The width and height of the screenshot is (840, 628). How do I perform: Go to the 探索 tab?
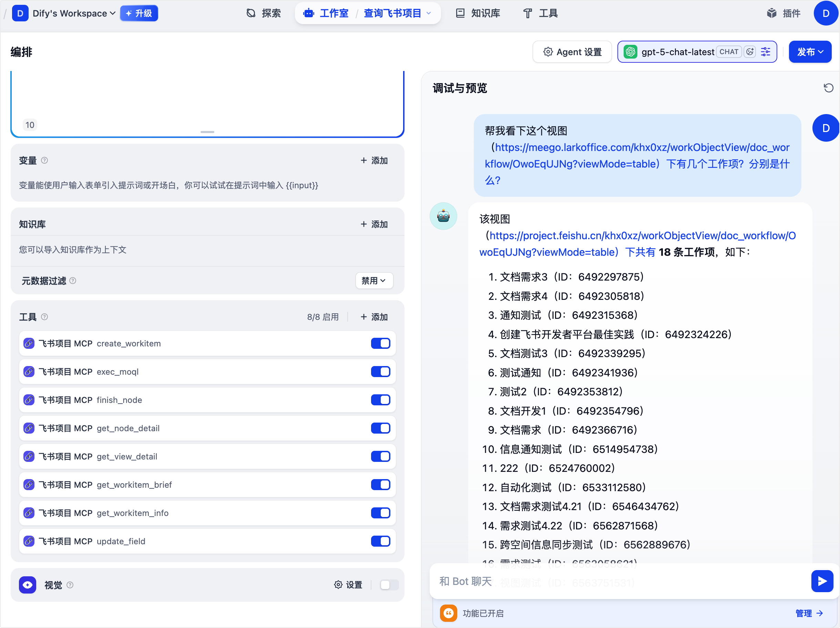[264, 13]
